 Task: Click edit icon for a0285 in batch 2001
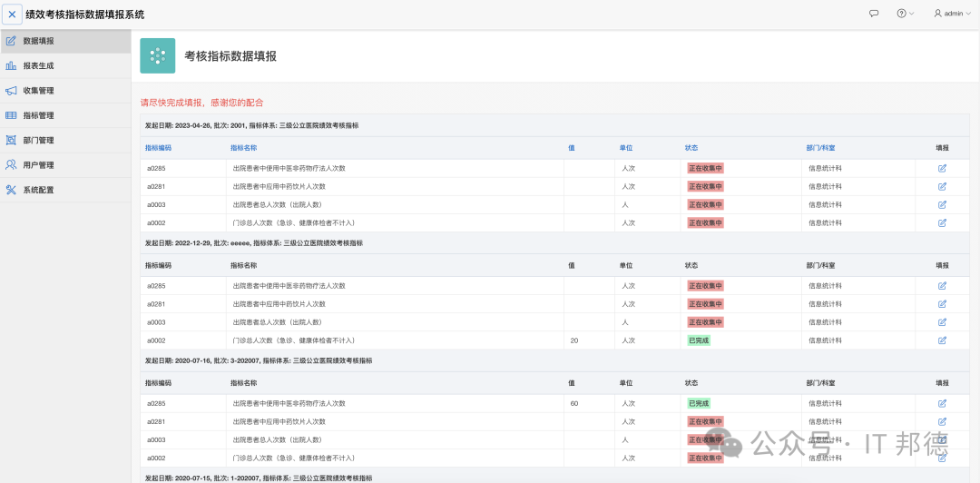click(942, 168)
